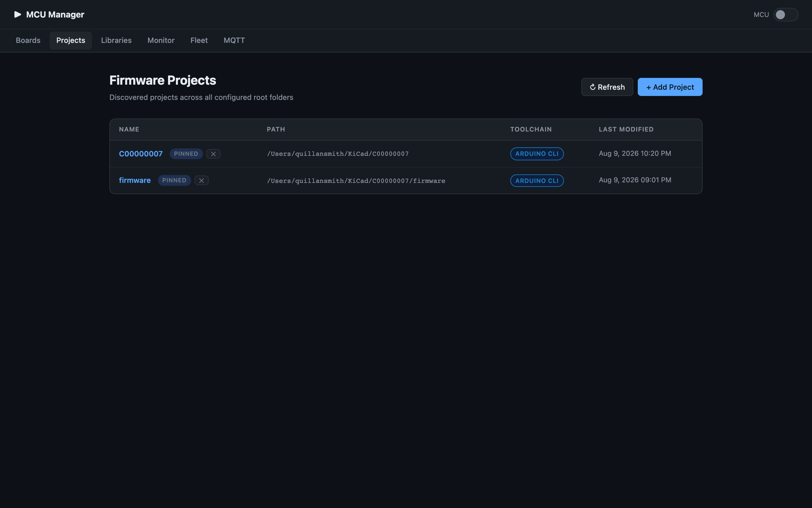Image resolution: width=812 pixels, height=508 pixels.
Task: Switch to the MQTT tab
Action: point(234,40)
